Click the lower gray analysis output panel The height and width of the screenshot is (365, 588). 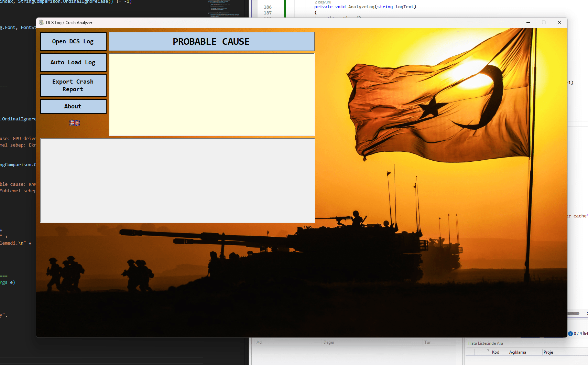tap(177, 180)
